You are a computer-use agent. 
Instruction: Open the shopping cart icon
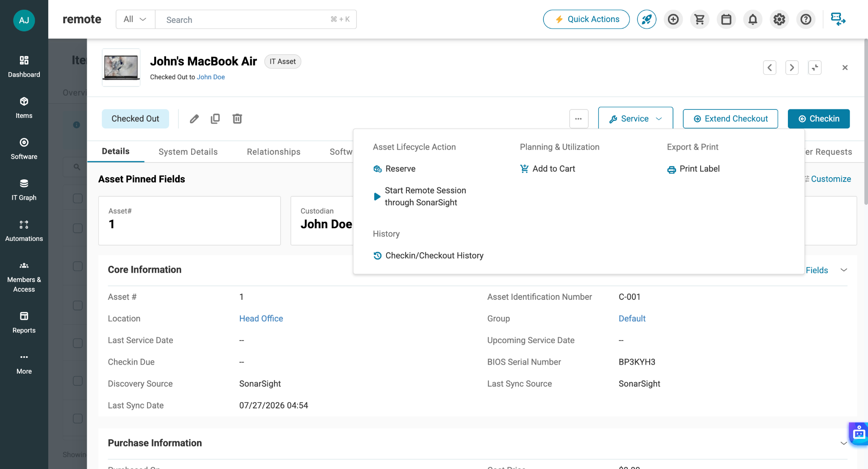pyautogui.click(x=699, y=20)
